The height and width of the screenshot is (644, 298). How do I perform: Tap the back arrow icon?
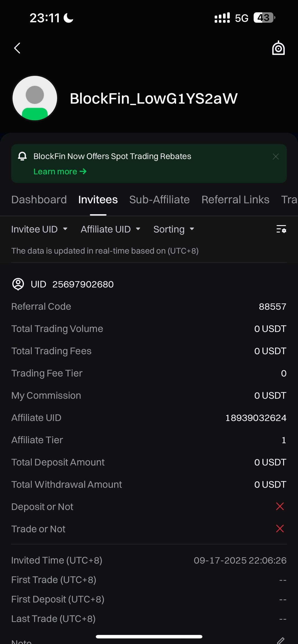pyautogui.click(x=17, y=48)
